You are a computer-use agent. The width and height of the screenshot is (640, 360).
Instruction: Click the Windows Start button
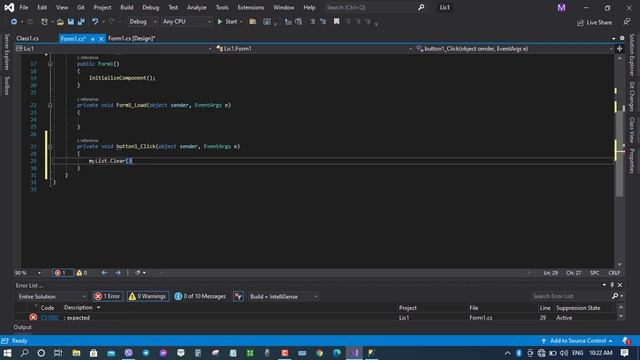click(7, 353)
